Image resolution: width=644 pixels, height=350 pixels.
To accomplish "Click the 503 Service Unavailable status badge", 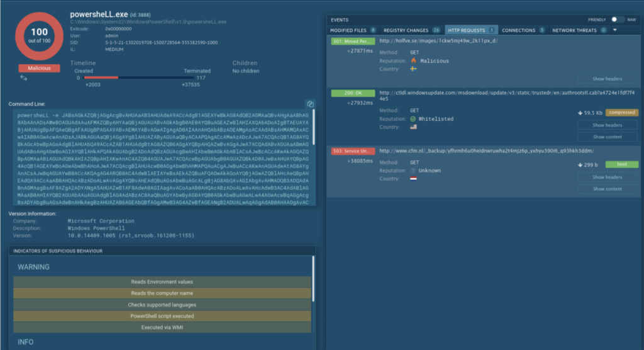I will pos(353,151).
